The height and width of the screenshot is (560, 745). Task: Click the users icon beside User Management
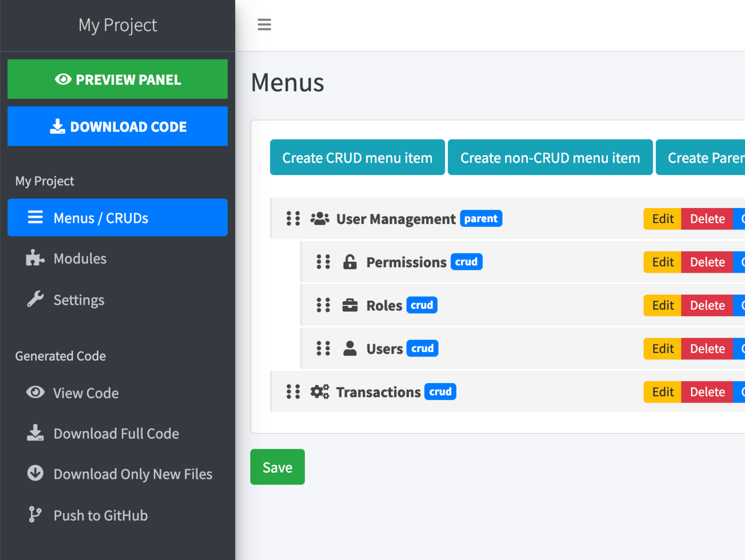click(x=319, y=218)
